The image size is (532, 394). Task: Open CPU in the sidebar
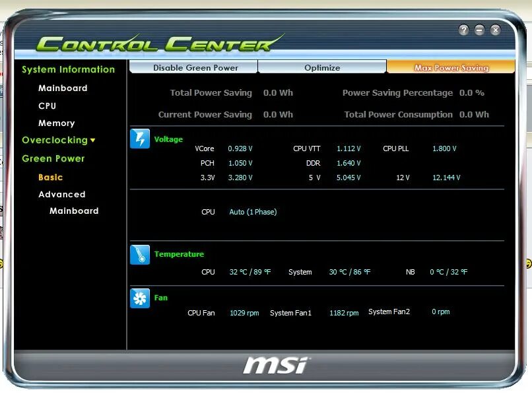pos(47,106)
